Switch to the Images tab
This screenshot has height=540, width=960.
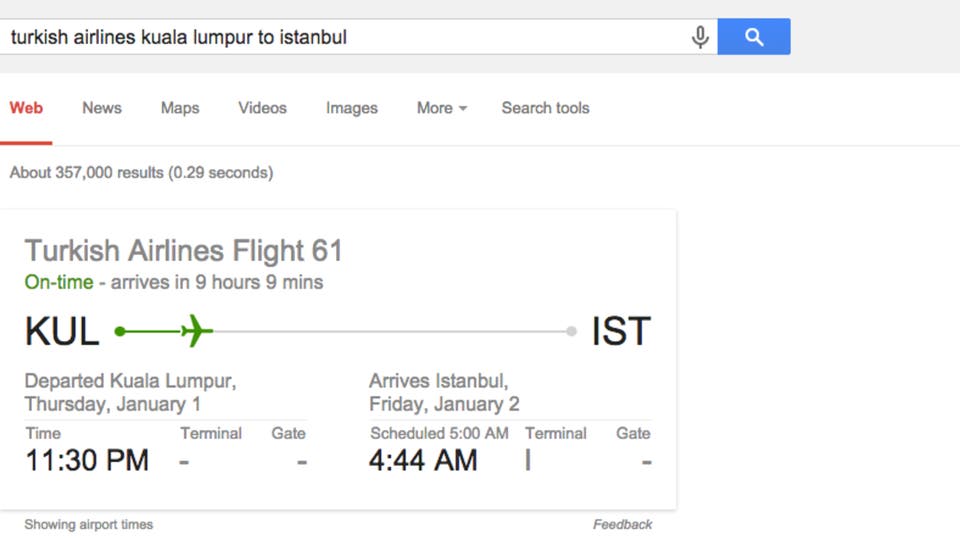[351, 108]
